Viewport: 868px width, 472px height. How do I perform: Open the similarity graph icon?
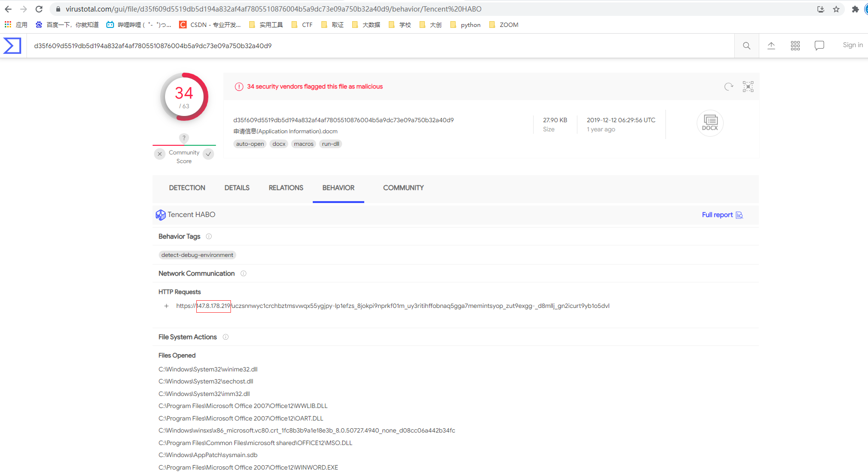click(x=748, y=87)
